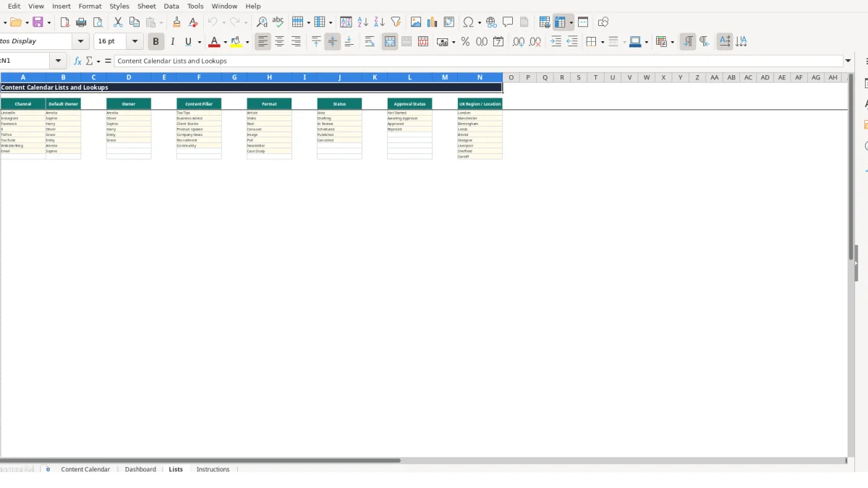Apply the yellow highlighting color
Image resolution: width=868 pixels, height=488 pixels.
236,42
